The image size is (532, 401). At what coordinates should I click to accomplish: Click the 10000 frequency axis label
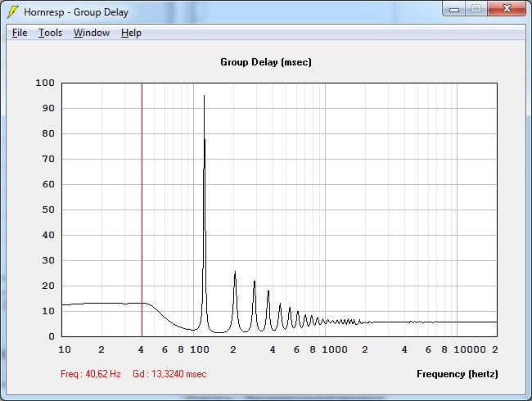(x=470, y=349)
